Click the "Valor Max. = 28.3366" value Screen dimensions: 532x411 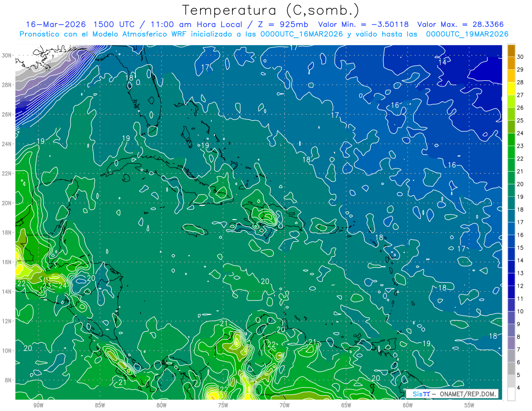tap(461, 24)
